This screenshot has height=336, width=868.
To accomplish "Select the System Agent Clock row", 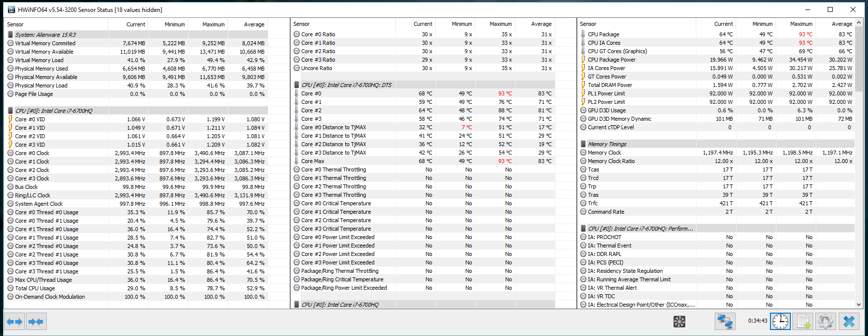I will (136, 204).
